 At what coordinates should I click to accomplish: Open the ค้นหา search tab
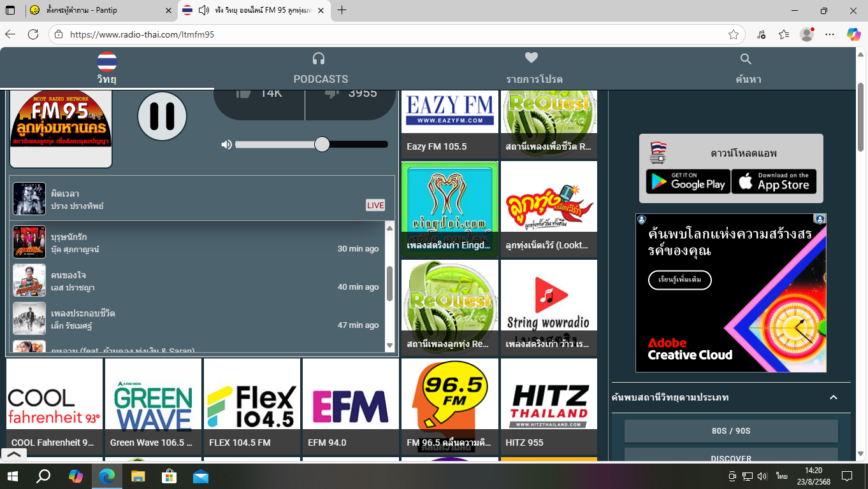click(x=748, y=69)
